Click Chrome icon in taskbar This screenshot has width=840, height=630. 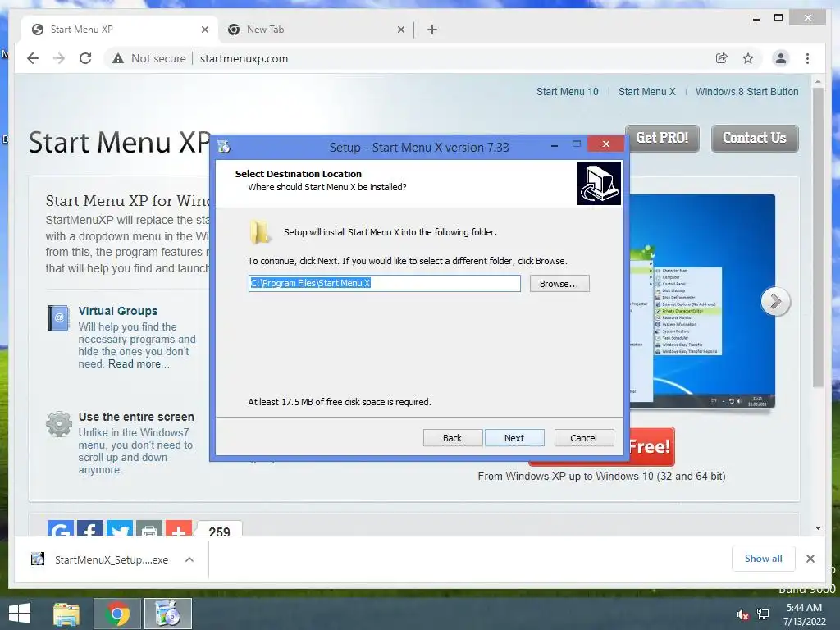116,614
